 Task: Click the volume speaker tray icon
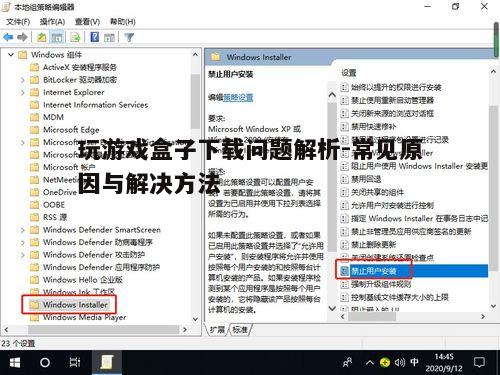click(x=399, y=362)
